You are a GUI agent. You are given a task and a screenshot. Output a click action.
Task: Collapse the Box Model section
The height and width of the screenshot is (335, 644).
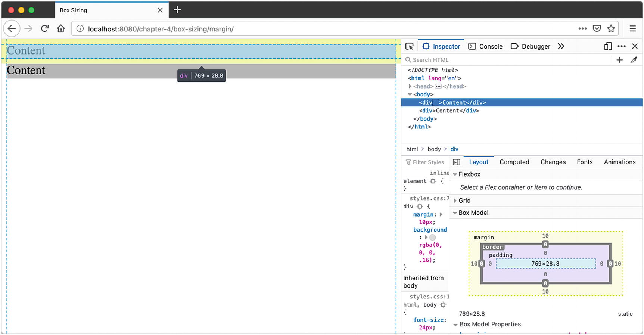click(455, 213)
